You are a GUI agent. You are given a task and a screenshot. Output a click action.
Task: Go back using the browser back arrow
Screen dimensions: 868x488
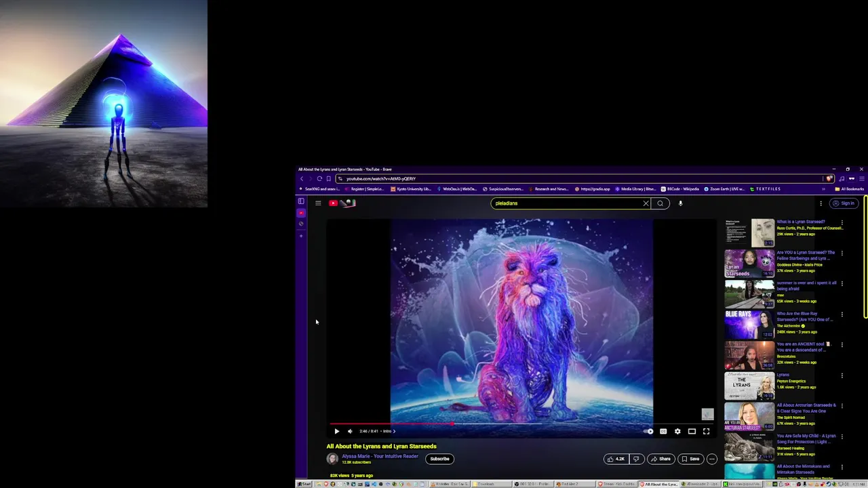click(302, 179)
